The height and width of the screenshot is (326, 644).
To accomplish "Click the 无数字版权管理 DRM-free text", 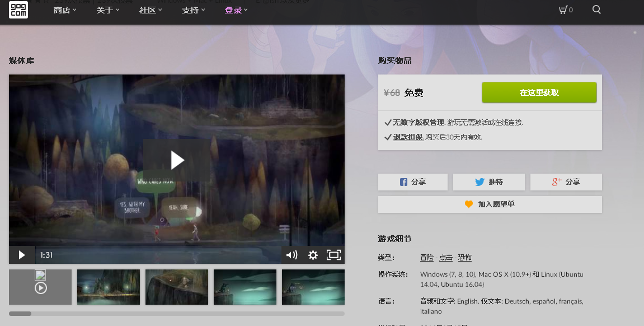I will [x=418, y=123].
